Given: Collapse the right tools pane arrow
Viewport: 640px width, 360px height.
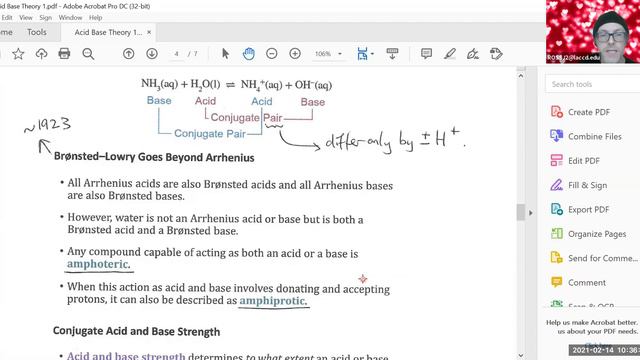Looking at the screenshot, I should [531, 213].
